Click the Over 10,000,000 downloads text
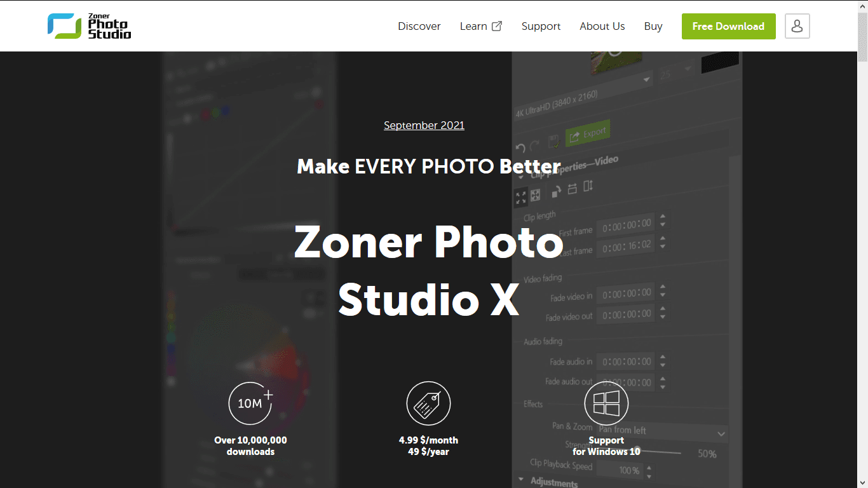The height and width of the screenshot is (488, 868). pos(251,446)
